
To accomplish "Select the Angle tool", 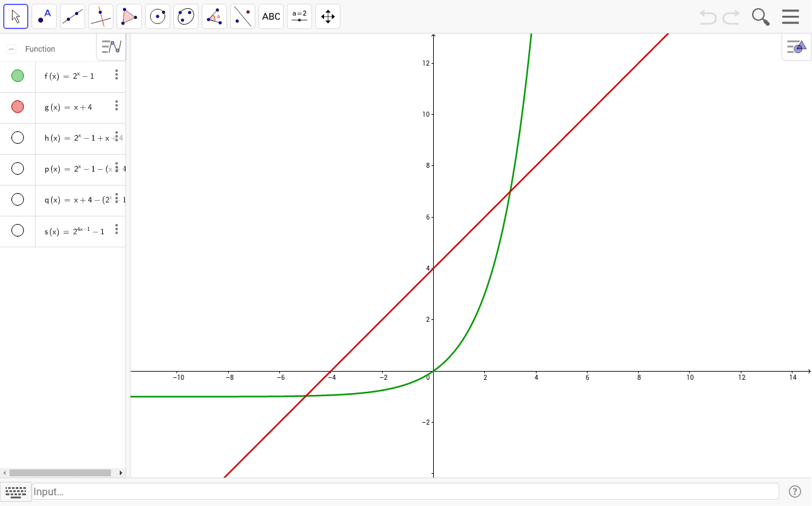I will click(x=214, y=16).
